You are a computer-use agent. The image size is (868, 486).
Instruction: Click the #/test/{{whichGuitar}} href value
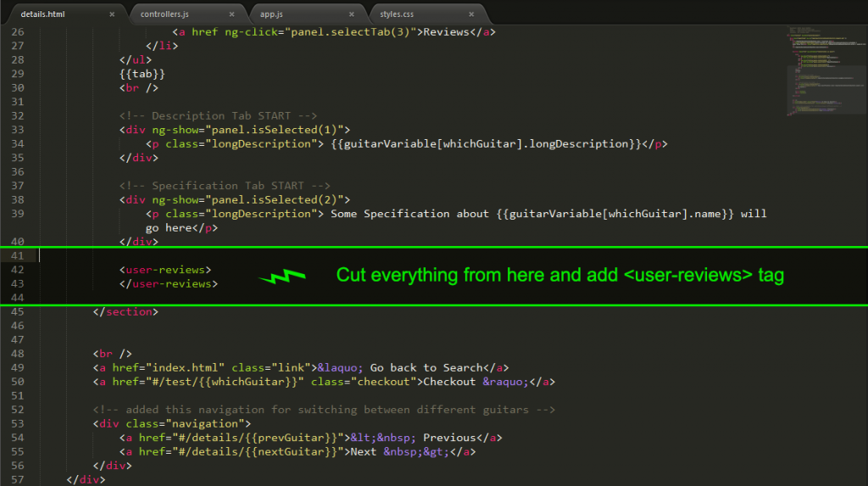(225, 382)
